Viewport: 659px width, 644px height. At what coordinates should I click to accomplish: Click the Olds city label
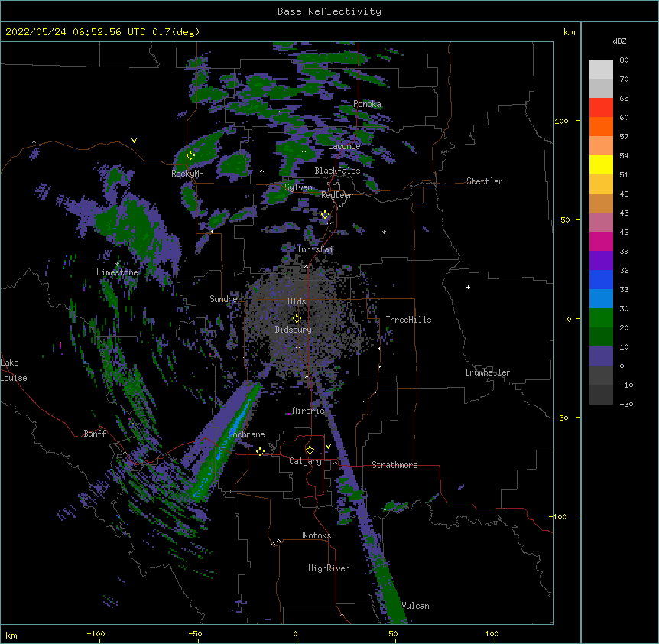click(297, 301)
